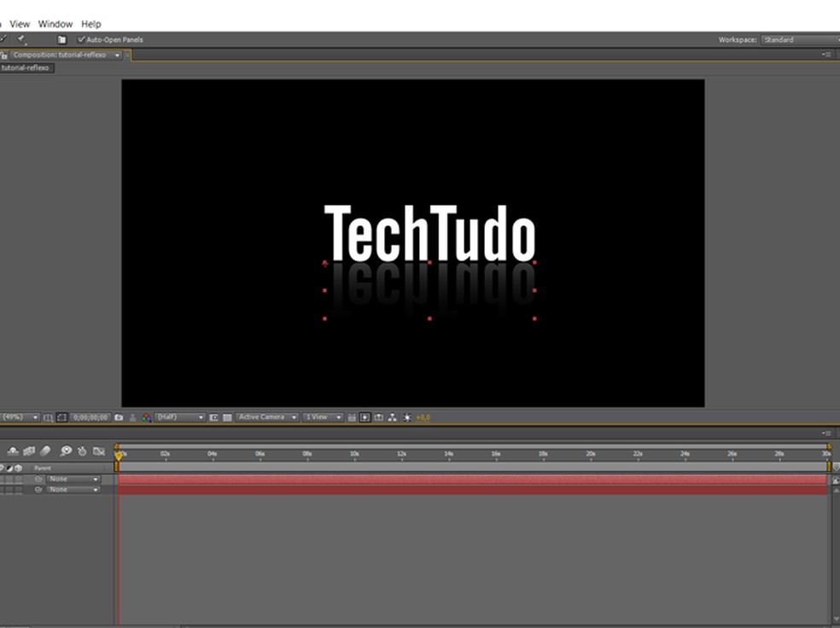Image resolution: width=840 pixels, height=628 pixels.
Task: Click the Reset Exposure icon
Action: [x=407, y=417]
